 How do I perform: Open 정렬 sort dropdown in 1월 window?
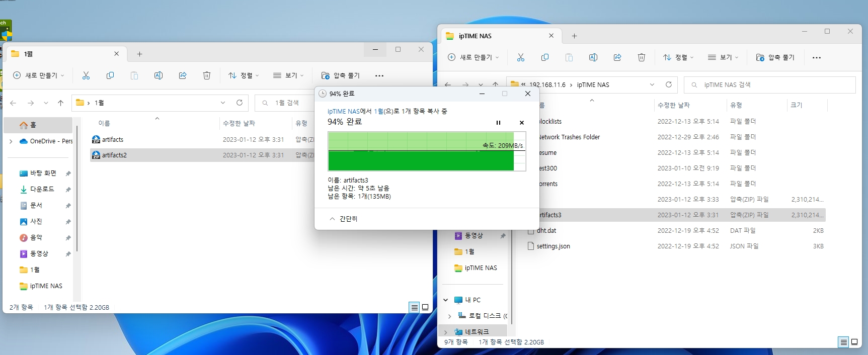click(x=244, y=75)
